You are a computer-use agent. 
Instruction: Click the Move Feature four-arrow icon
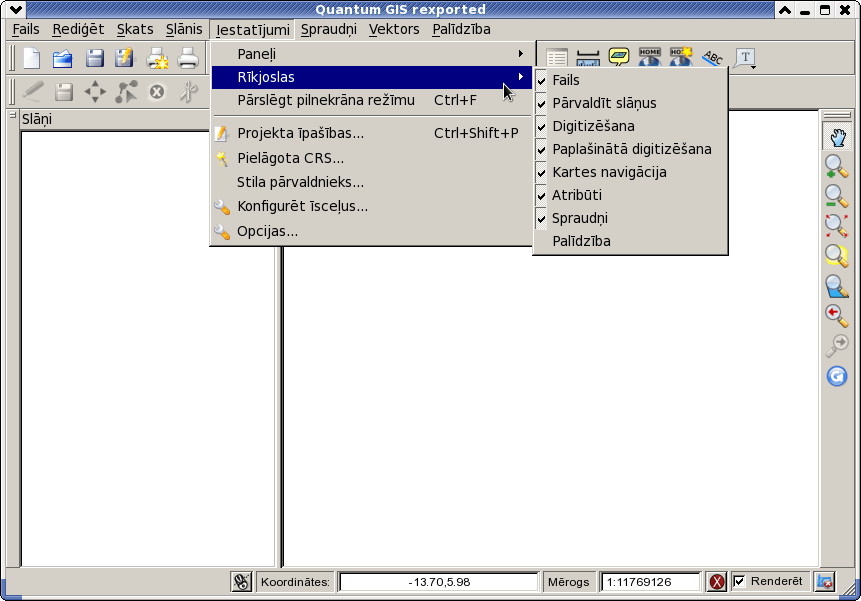95,92
